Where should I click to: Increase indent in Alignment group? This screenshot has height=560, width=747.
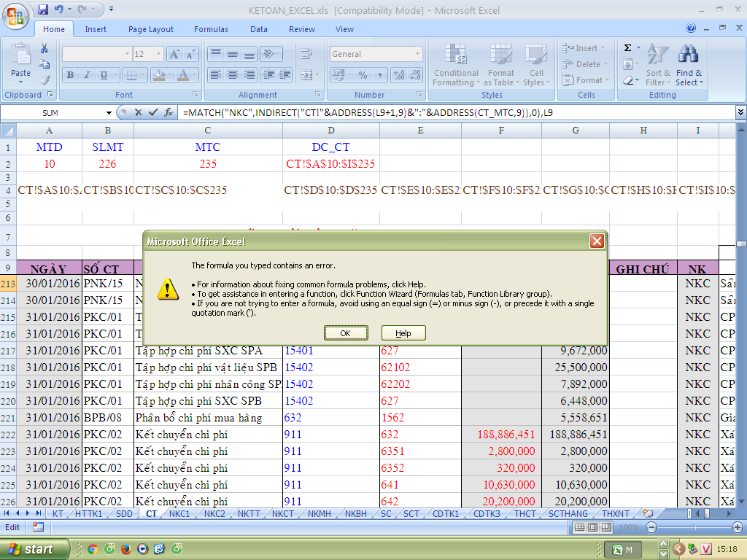tap(285, 75)
